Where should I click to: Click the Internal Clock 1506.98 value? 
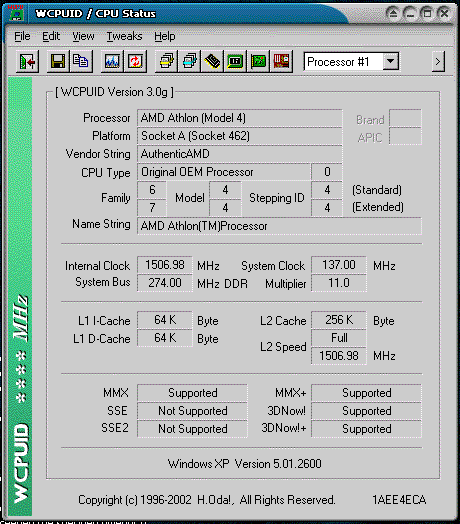(x=165, y=265)
